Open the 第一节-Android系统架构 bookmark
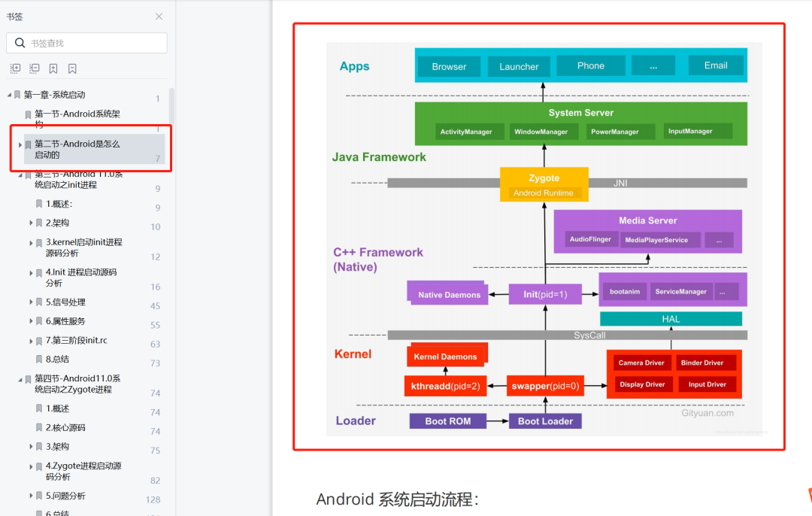Image resolution: width=812 pixels, height=516 pixels. 77,119
